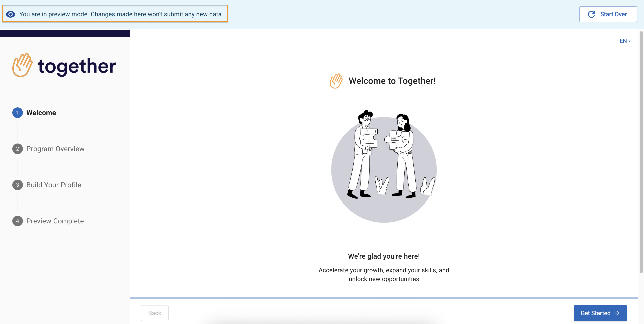Click the Start Over button text
Image resolution: width=644 pixels, height=324 pixels.
coord(613,14)
